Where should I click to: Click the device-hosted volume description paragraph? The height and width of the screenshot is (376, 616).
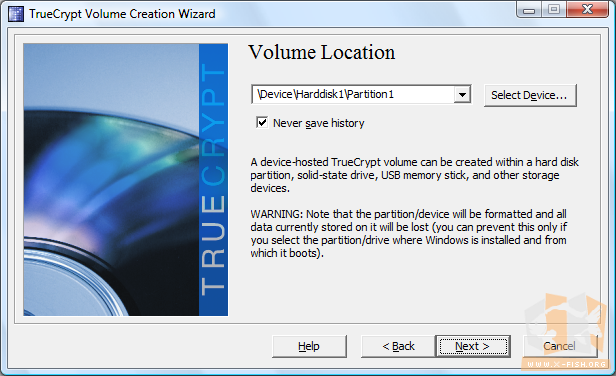pos(414,175)
